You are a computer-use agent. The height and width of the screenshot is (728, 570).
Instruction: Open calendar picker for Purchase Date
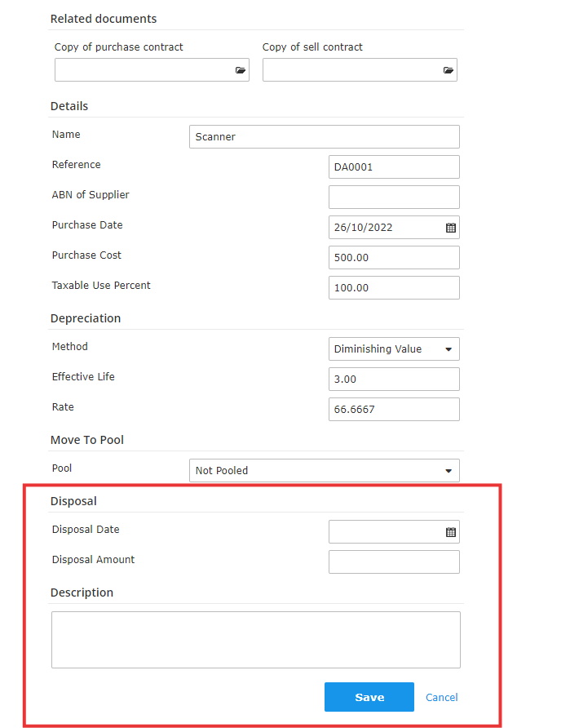click(x=451, y=228)
